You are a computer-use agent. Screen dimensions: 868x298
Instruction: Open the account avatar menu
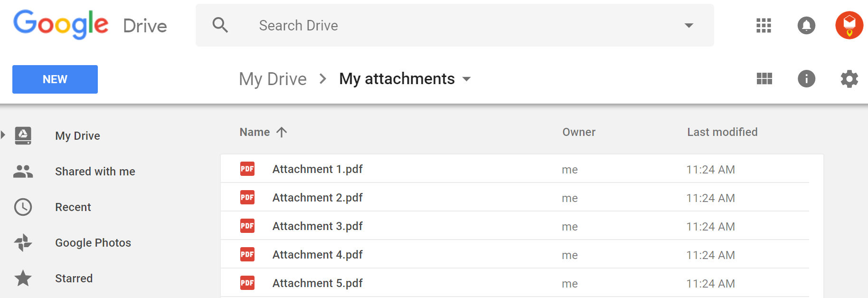coord(849,25)
